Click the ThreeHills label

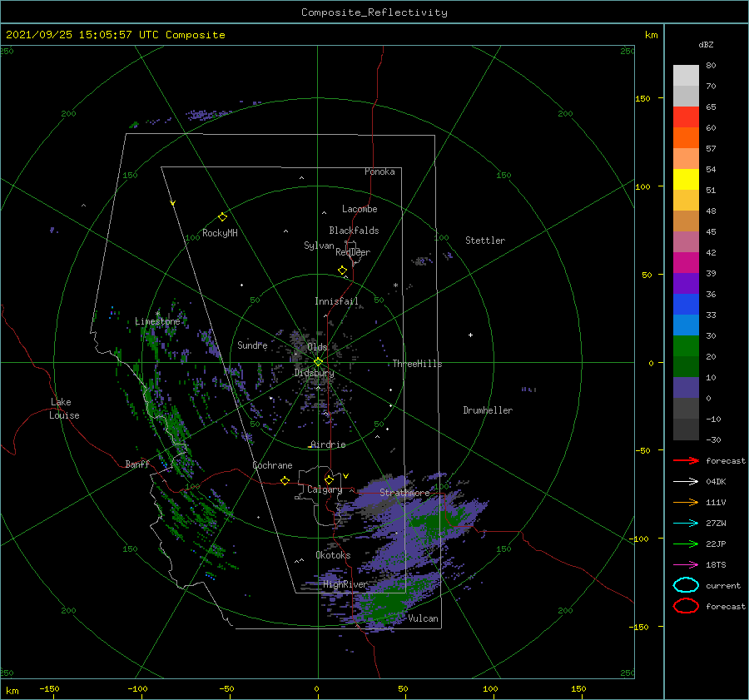pos(417,364)
